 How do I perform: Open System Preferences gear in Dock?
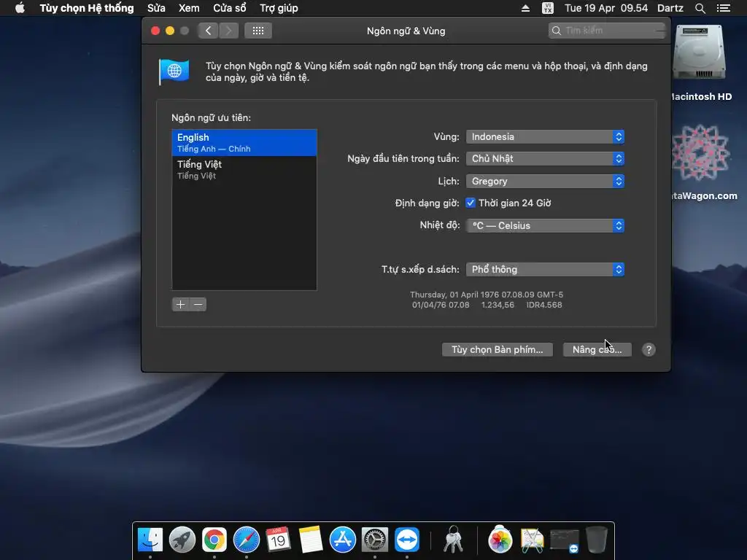[x=375, y=540]
